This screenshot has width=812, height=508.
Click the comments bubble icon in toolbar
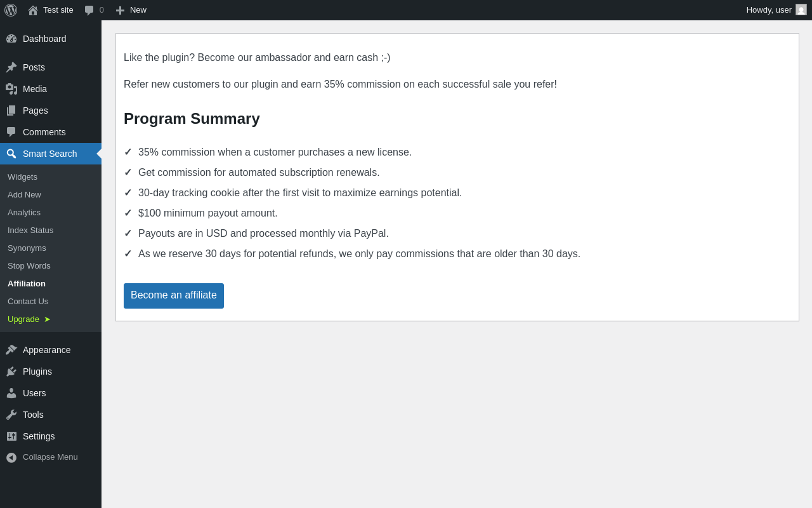[x=89, y=10]
